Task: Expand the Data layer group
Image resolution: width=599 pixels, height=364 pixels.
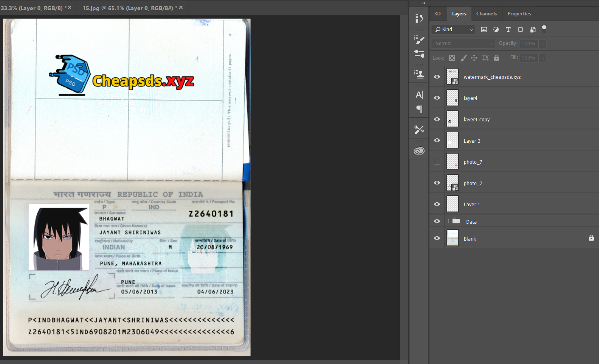Action: point(448,221)
